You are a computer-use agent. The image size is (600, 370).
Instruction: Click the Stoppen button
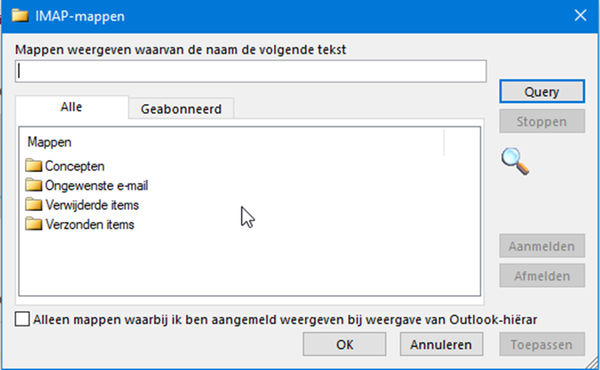[x=542, y=121]
